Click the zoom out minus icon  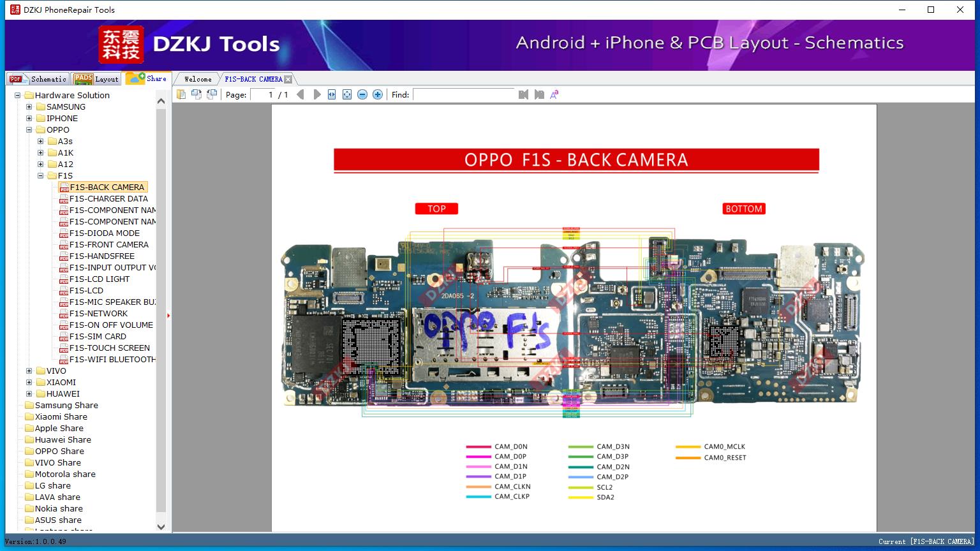coord(362,94)
